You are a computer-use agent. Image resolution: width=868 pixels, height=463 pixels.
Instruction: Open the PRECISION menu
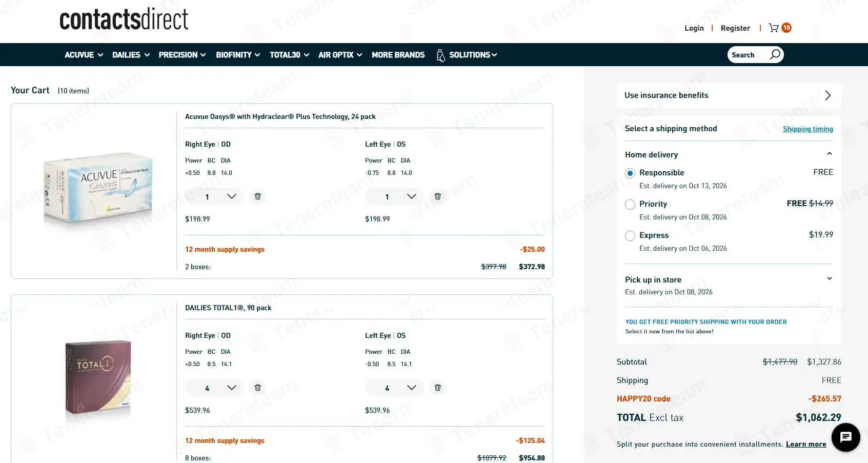182,55
